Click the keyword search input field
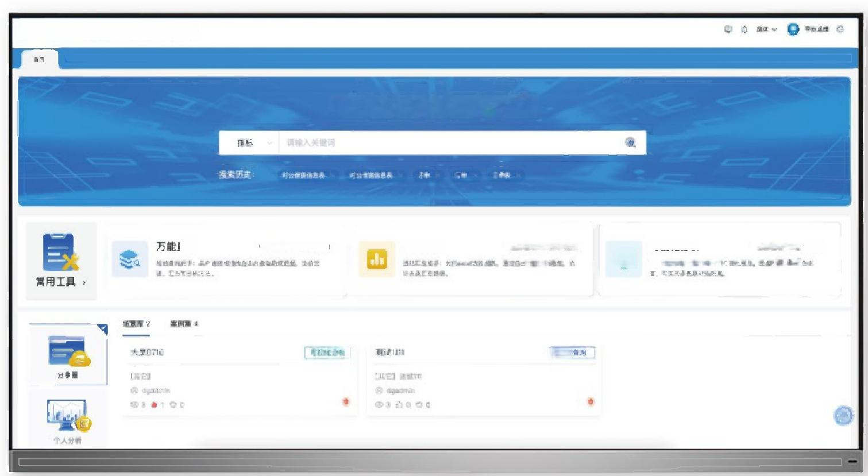The image size is (868, 476). pyautogui.click(x=448, y=143)
